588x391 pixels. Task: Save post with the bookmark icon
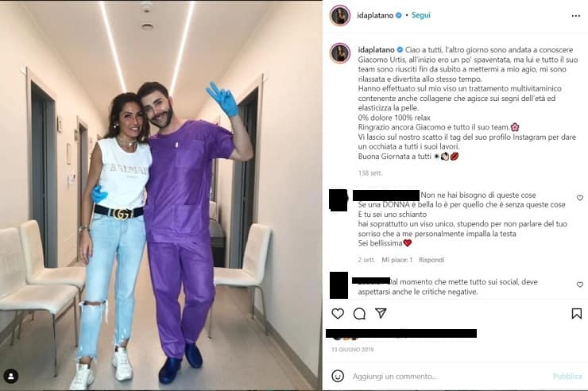[576, 313]
